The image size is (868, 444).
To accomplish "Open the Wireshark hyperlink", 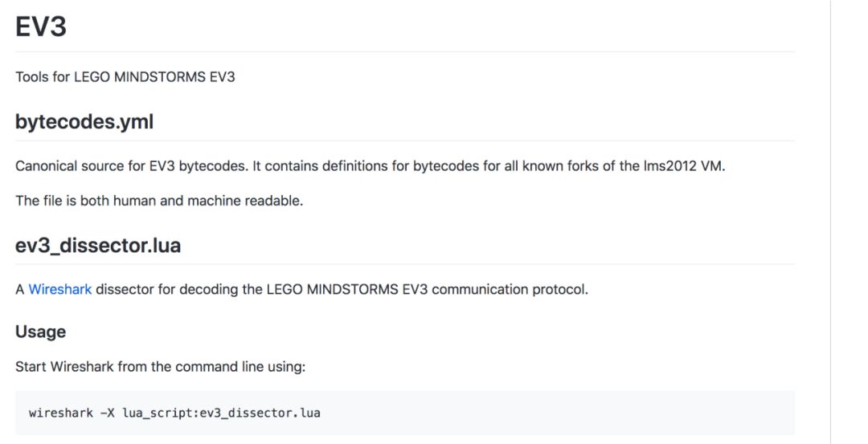I will pyautogui.click(x=59, y=289).
